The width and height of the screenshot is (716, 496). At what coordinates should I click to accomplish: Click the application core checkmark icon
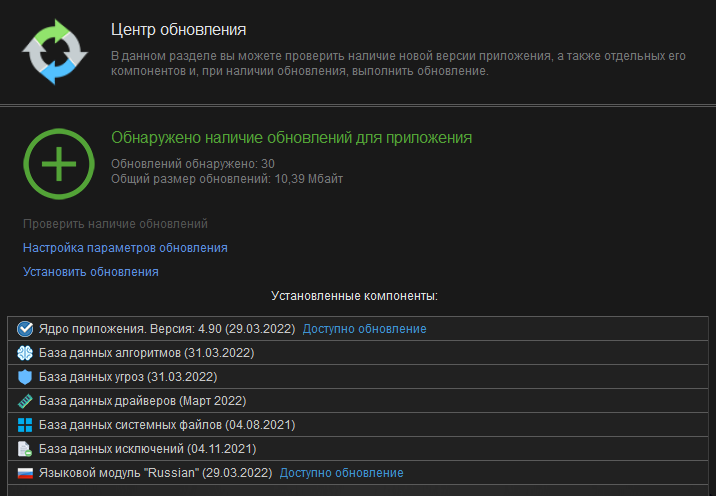(x=25, y=329)
